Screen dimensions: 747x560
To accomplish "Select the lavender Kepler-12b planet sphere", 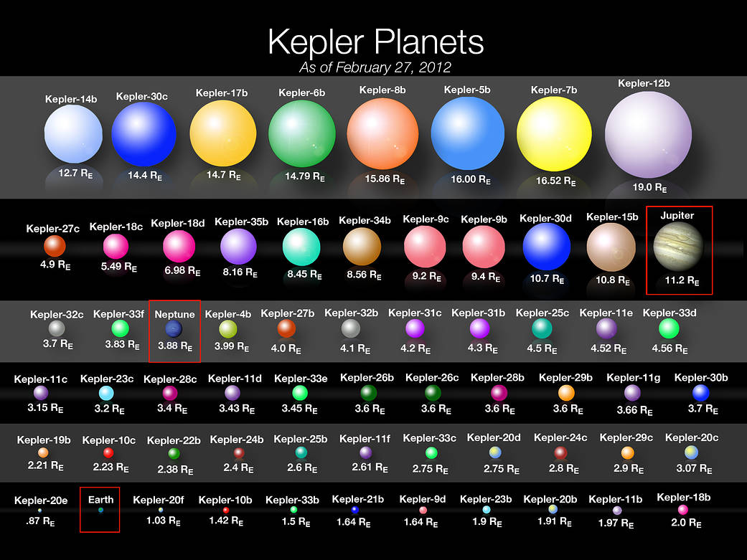I will (649, 135).
